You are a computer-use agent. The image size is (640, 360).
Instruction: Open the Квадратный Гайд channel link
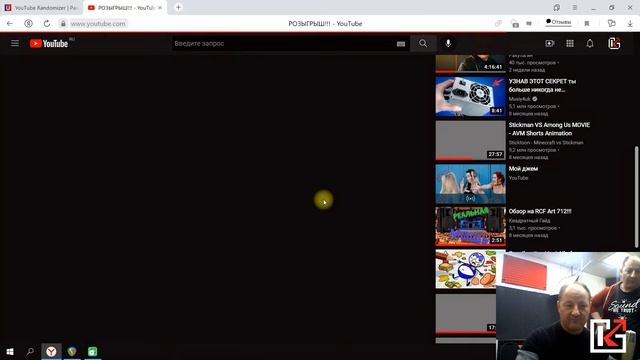[529, 220]
